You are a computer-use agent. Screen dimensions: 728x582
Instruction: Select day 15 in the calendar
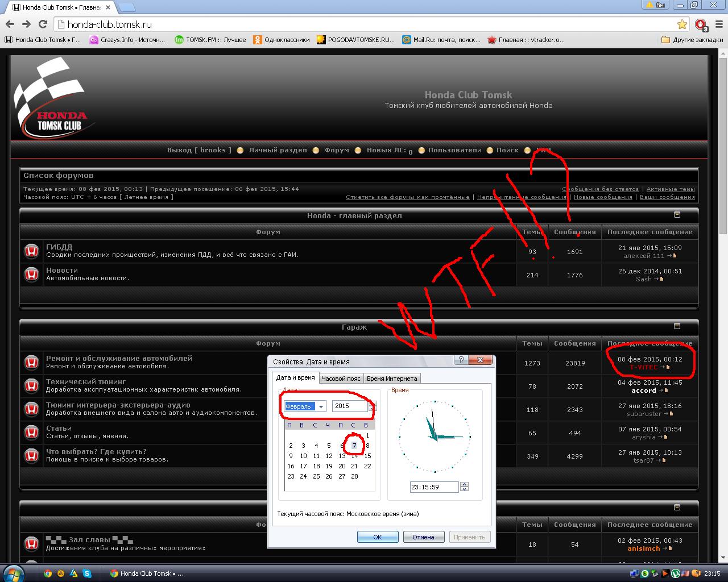coord(367,456)
